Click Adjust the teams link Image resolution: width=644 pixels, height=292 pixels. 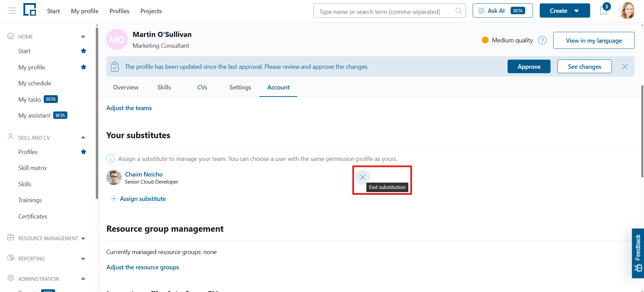129,108
